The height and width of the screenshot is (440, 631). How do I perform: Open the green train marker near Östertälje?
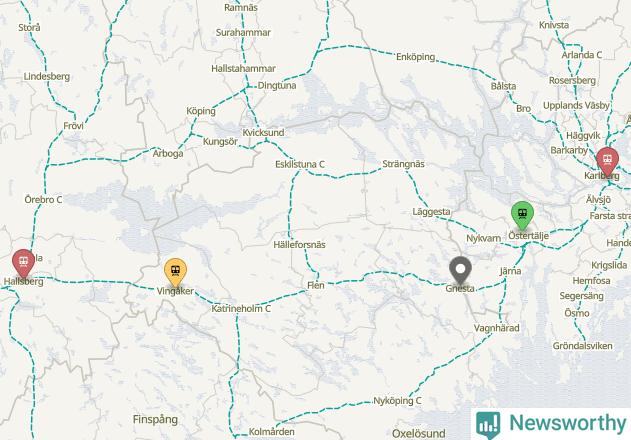[x=522, y=215]
